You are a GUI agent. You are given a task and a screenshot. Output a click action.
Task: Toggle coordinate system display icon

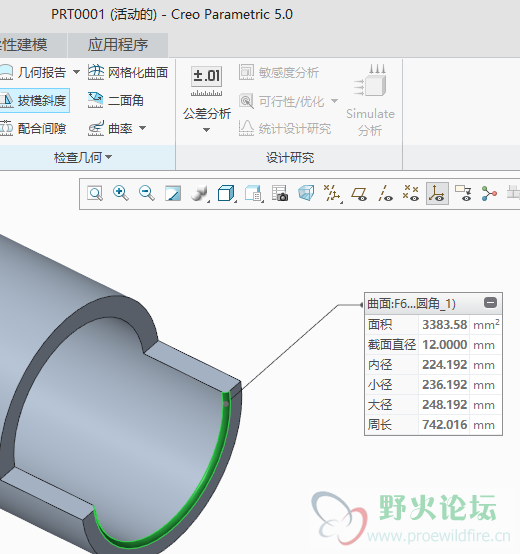[x=437, y=193]
